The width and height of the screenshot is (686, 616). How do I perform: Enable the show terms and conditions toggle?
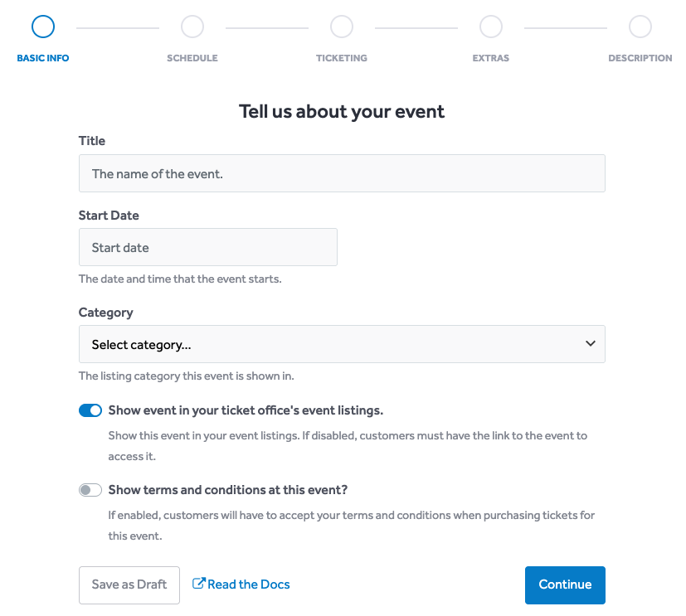point(90,490)
